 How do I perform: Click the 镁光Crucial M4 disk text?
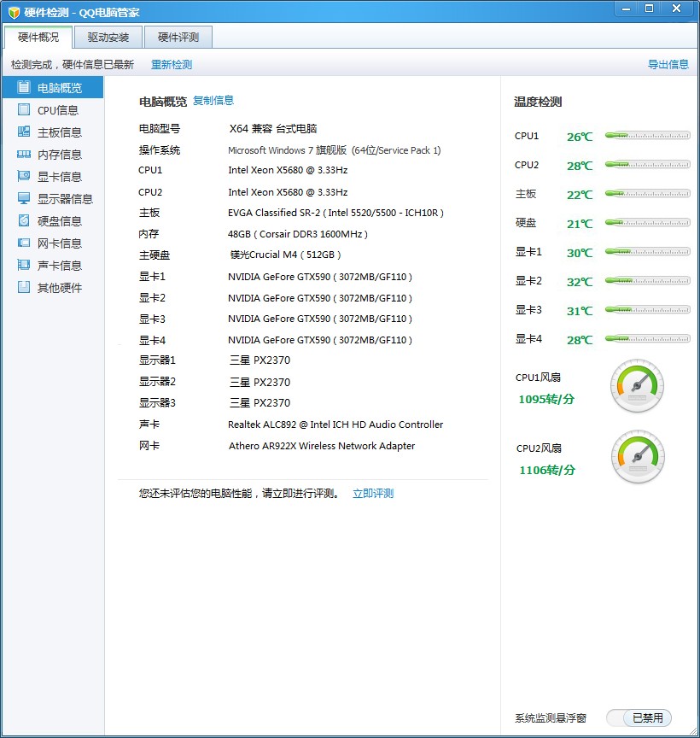pyautogui.click(x=286, y=255)
